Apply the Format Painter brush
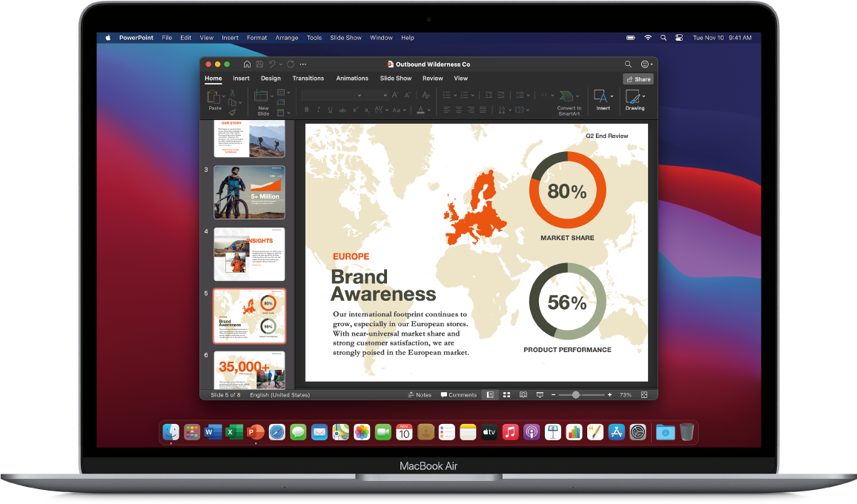Viewport: 857px width, 504px height. [232, 112]
